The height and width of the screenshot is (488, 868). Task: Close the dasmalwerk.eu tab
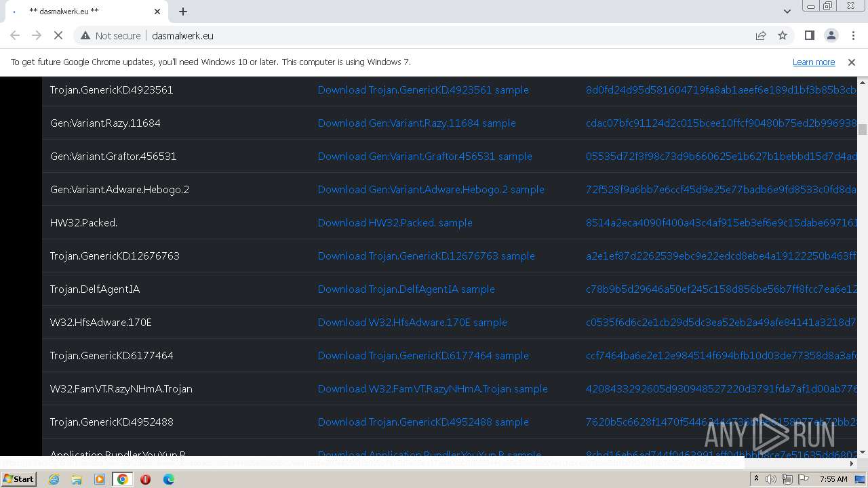click(157, 12)
